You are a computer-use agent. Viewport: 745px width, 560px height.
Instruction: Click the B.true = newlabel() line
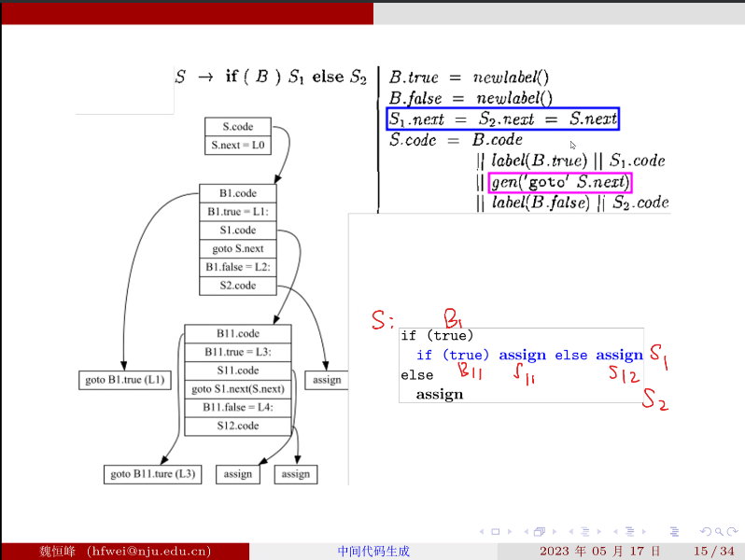pos(469,77)
